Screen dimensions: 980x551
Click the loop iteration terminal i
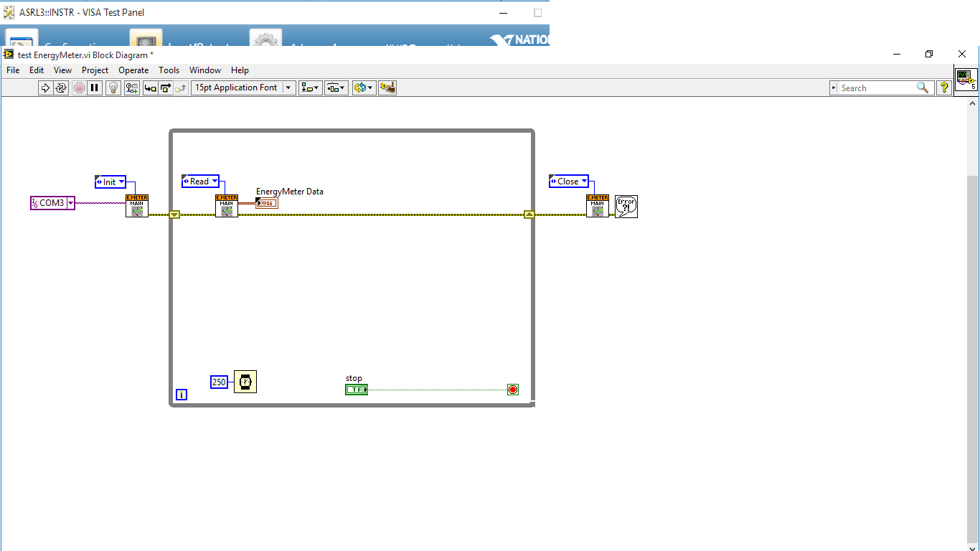click(x=182, y=395)
